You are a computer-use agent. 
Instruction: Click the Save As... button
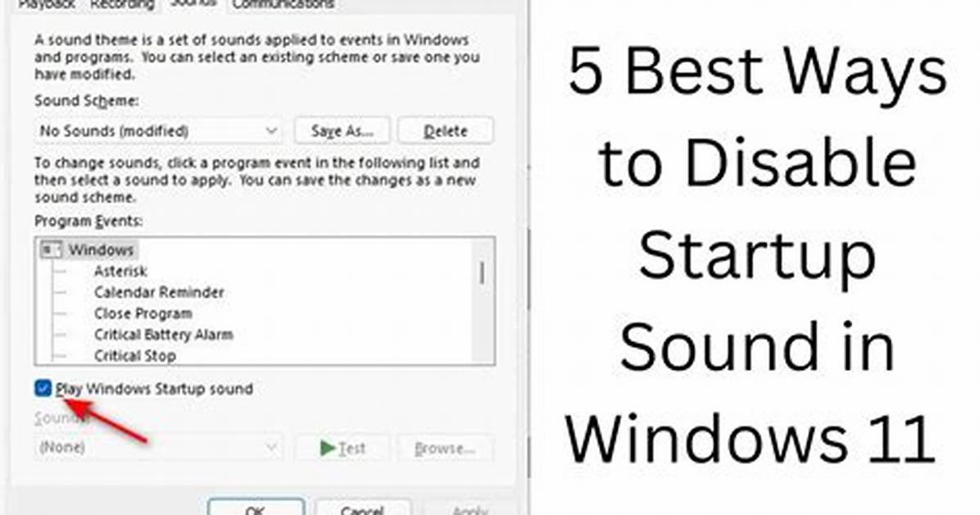point(342,130)
